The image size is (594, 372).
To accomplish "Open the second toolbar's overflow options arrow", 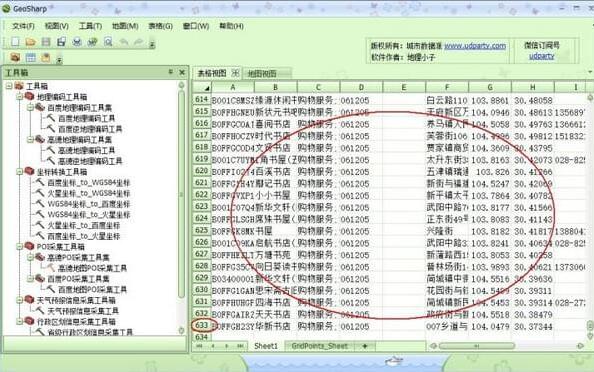I will (x=59, y=60).
